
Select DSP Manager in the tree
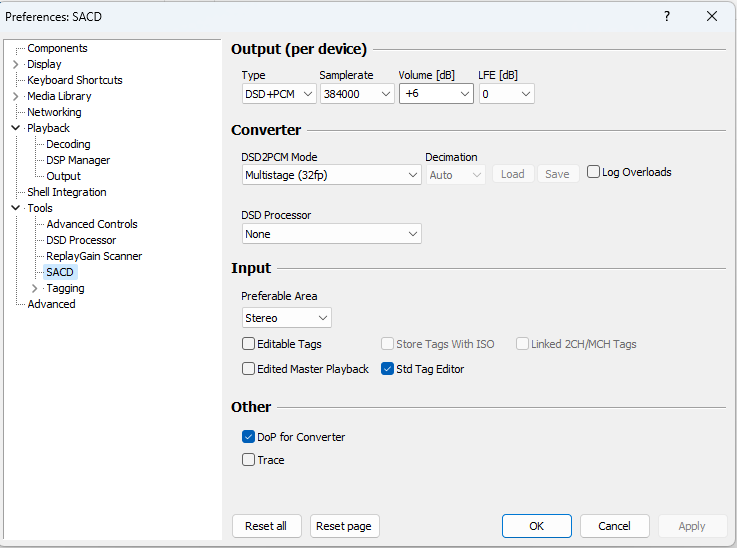point(78,160)
